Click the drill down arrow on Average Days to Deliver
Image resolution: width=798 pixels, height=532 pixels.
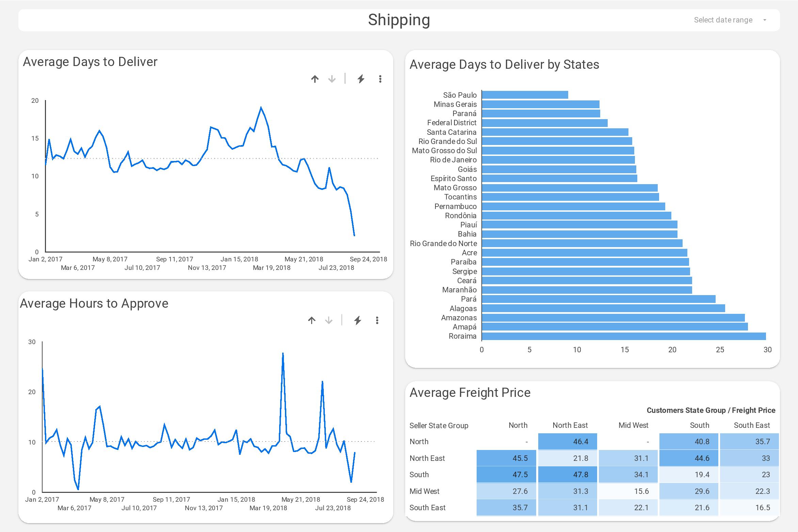click(x=331, y=79)
